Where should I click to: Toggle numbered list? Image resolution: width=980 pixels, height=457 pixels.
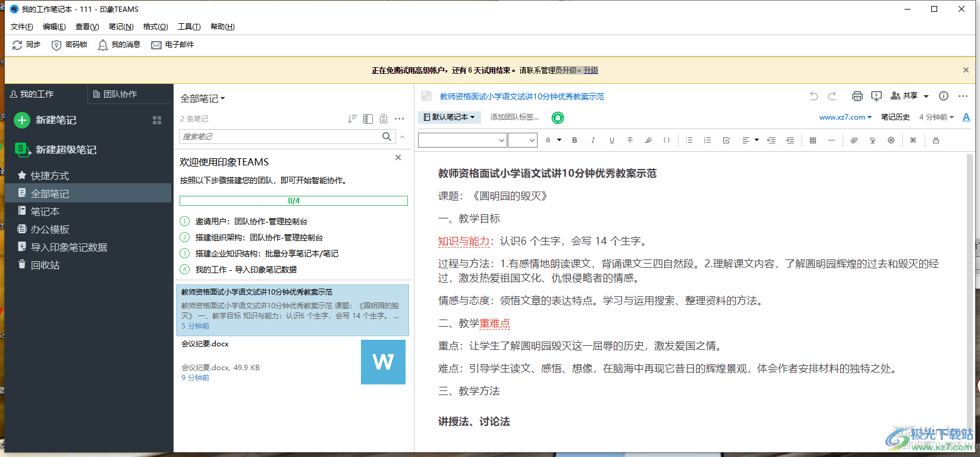(708, 140)
